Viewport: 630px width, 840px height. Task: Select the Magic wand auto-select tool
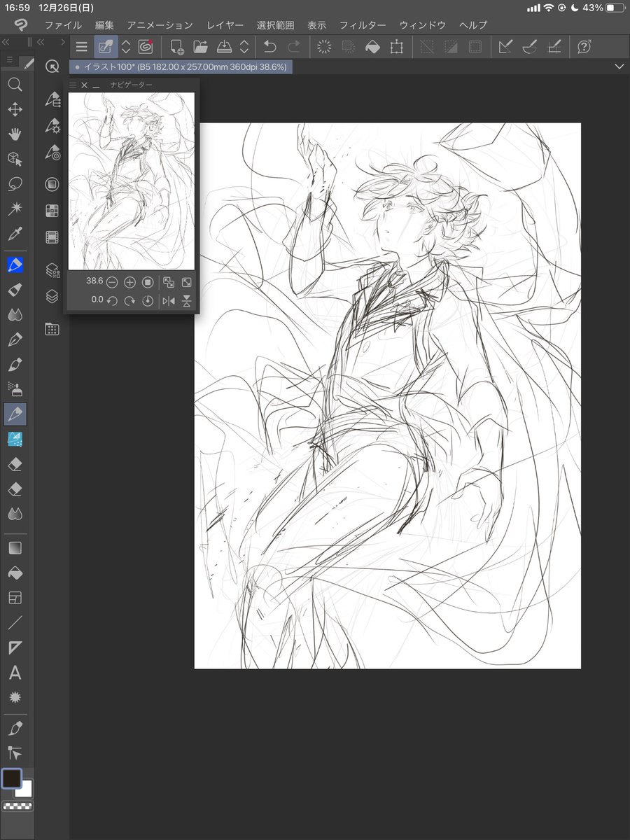tap(15, 209)
